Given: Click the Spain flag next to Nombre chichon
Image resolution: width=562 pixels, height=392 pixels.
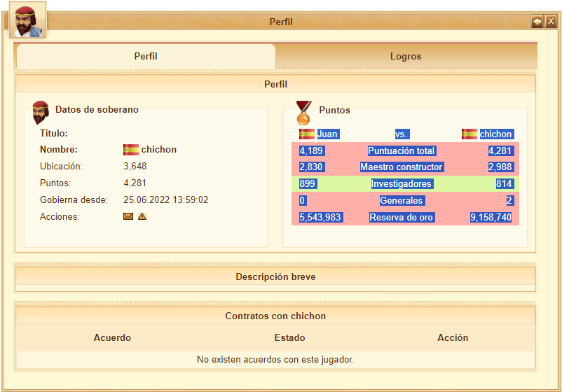Looking at the screenshot, I should coord(131,150).
